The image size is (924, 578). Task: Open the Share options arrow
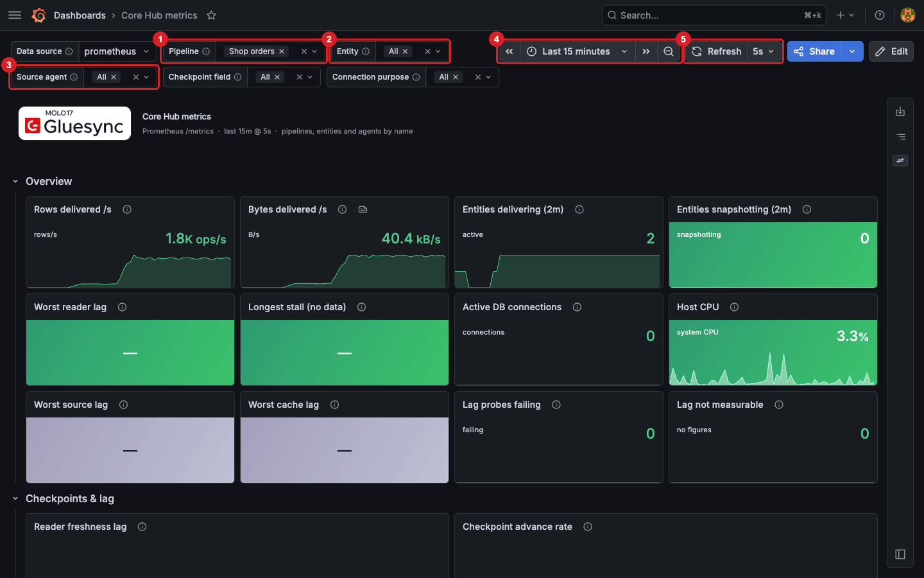(852, 51)
